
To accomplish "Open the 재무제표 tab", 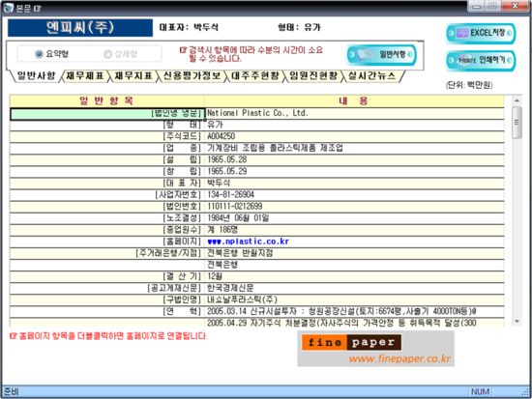I will (85, 75).
